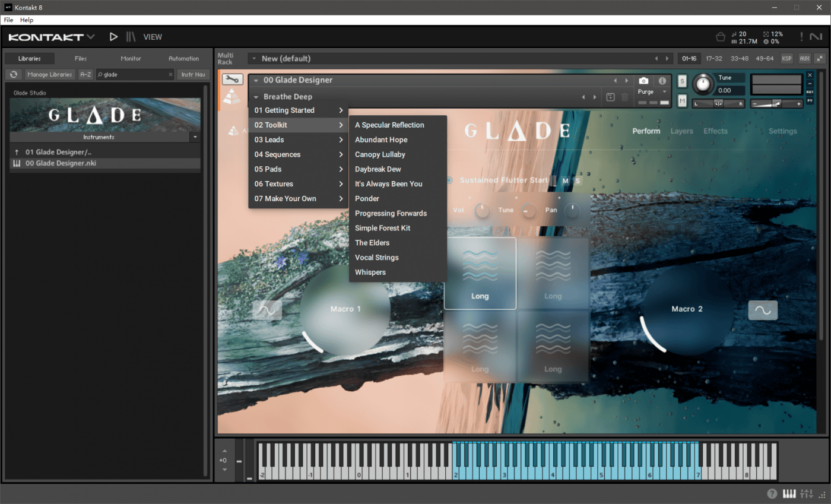Click the refresh libraries icon

click(13, 74)
